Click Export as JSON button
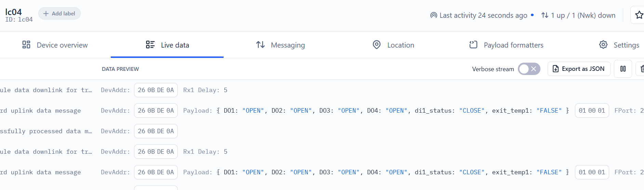Screen dimensions: 644x190 [579, 69]
